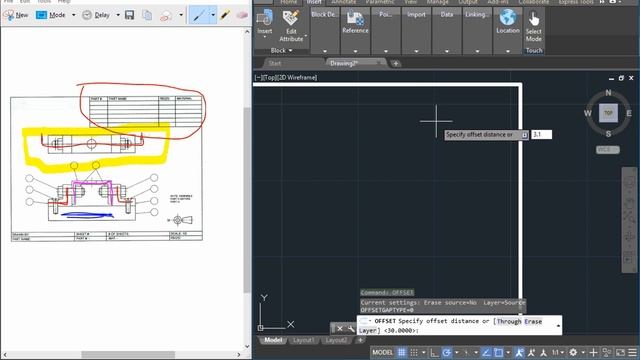640x360 pixels.
Task: Toggle Clean Screen in status bar
Action: point(620,352)
